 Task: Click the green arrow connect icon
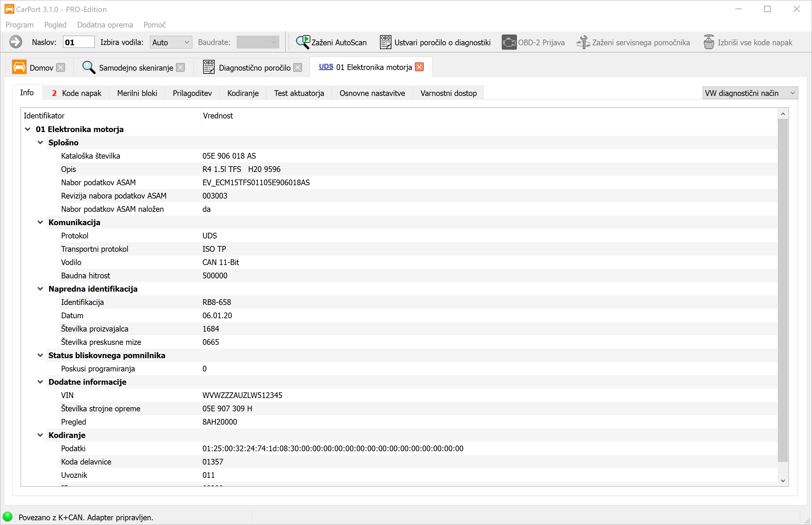[x=16, y=42]
